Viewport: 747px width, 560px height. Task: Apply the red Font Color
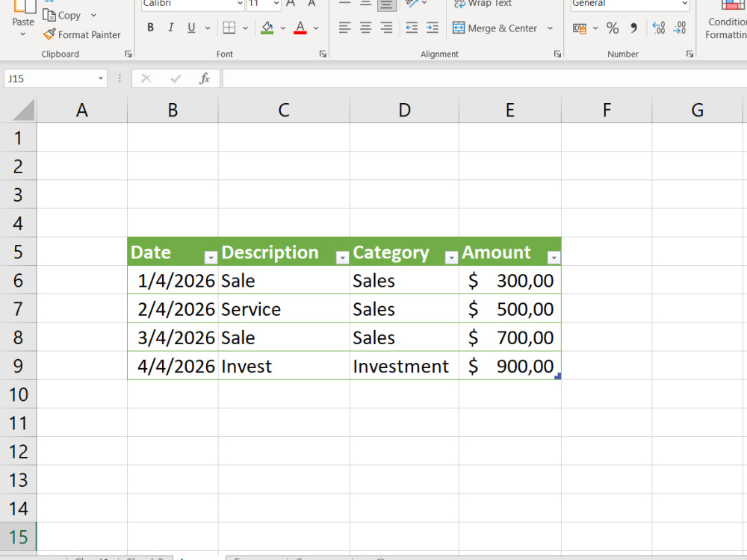click(x=300, y=28)
